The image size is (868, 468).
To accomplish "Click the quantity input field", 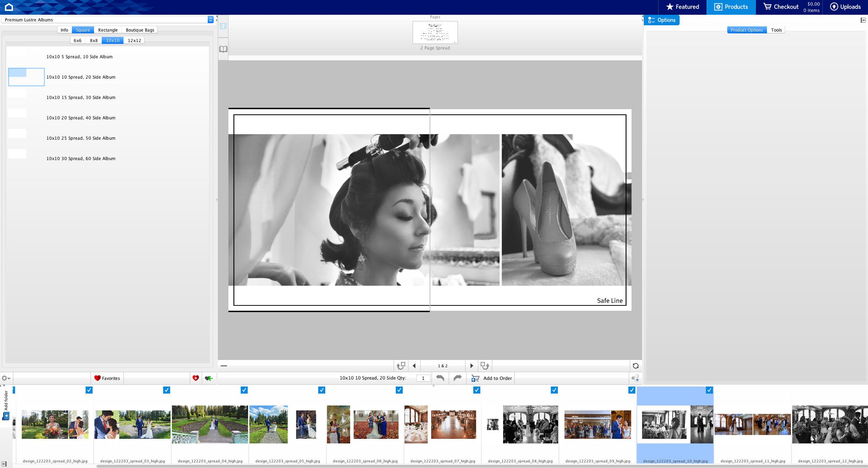I will click(423, 378).
